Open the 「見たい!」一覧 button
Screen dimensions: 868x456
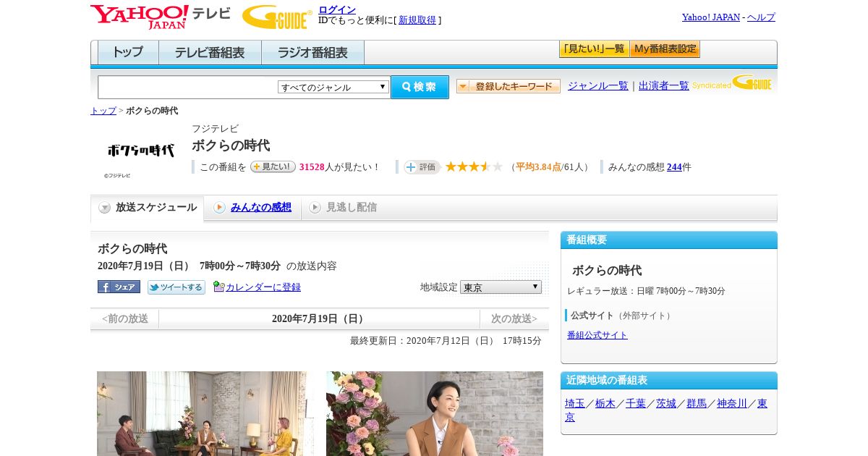(x=594, y=49)
